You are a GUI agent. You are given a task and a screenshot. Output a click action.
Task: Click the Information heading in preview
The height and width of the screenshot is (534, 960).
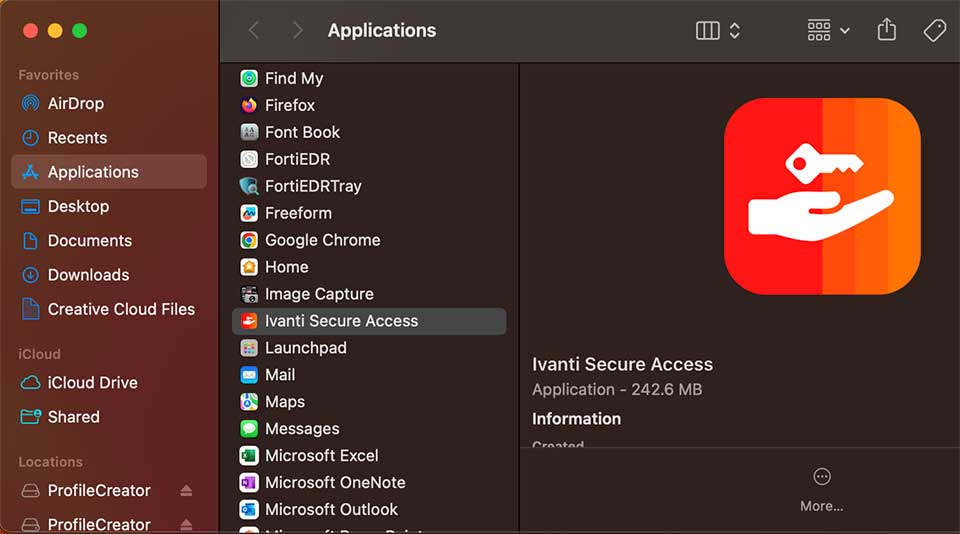point(576,419)
